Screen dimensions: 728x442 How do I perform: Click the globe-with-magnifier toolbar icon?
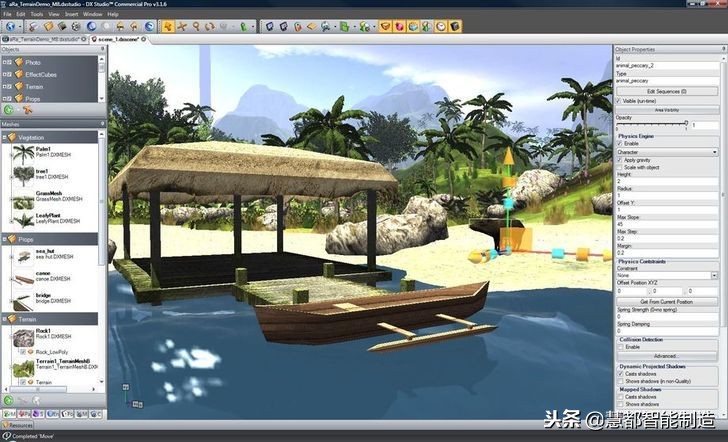326,26
